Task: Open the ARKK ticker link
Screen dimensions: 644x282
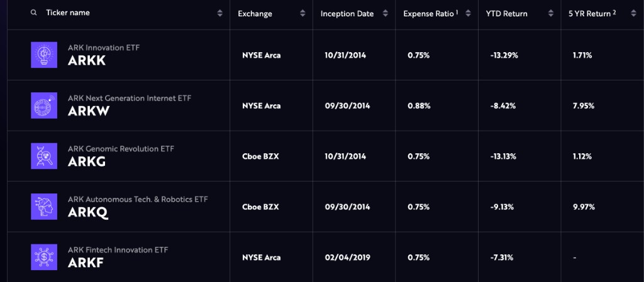Action: 87,61
